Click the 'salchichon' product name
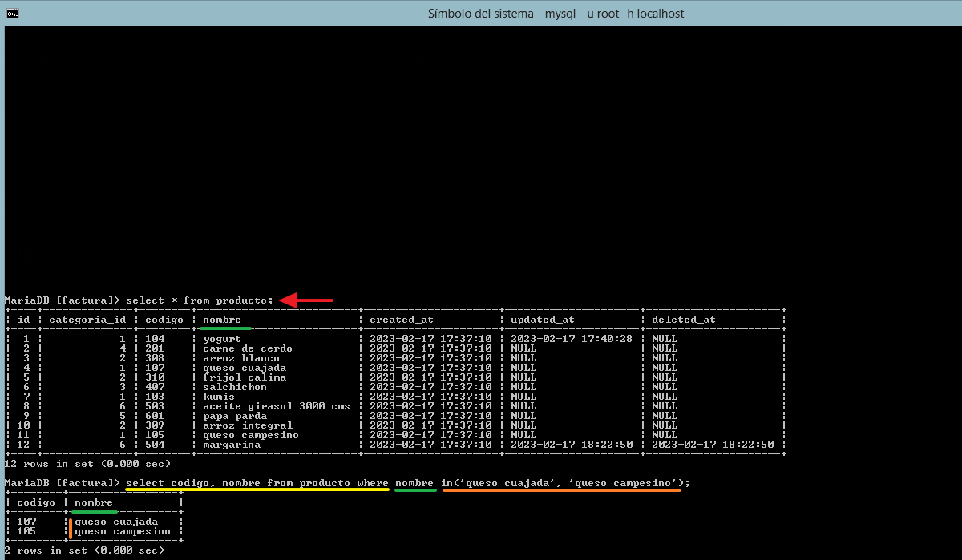 [235, 387]
